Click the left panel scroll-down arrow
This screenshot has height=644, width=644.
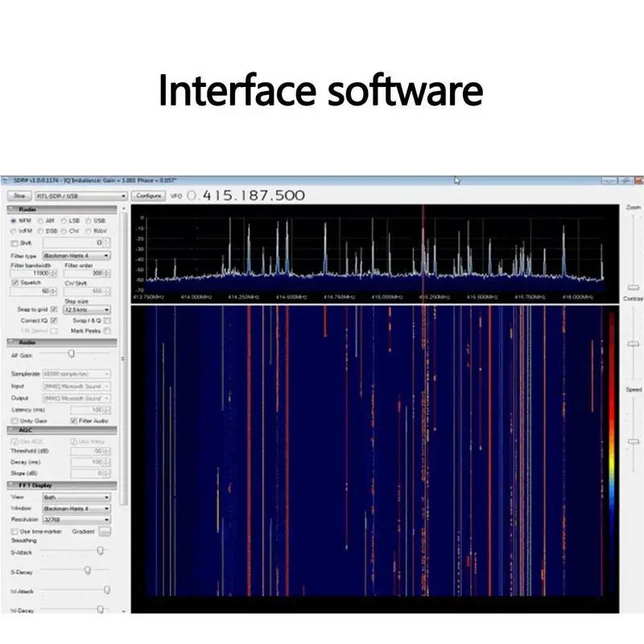(x=124, y=611)
